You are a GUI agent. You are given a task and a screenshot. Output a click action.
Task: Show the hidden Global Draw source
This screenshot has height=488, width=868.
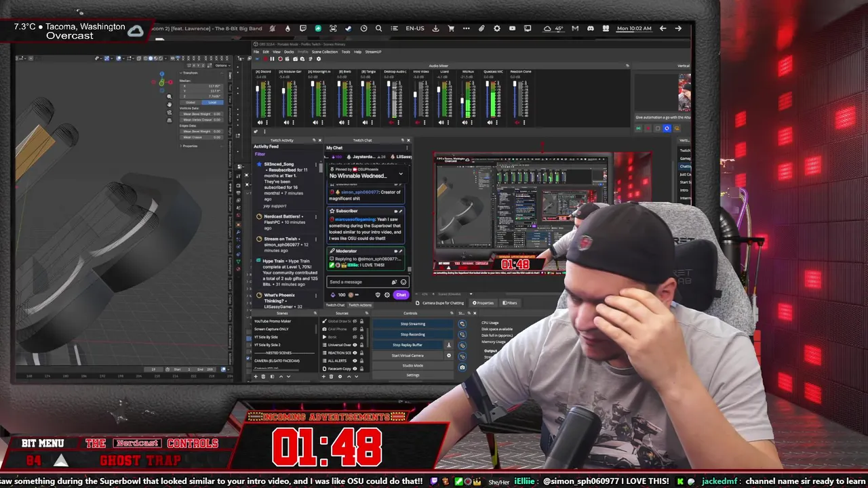(x=355, y=321)
